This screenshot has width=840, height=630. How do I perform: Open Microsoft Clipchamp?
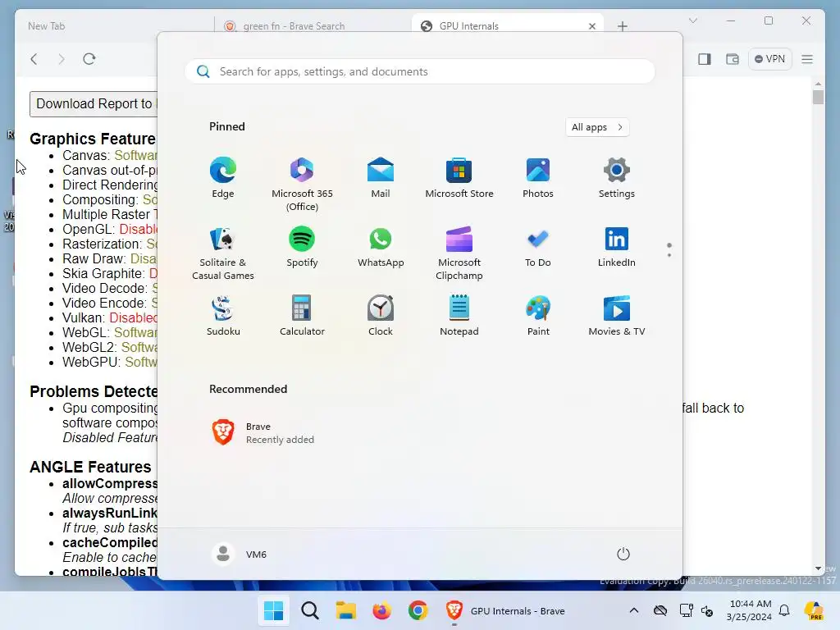coord(459,253)
